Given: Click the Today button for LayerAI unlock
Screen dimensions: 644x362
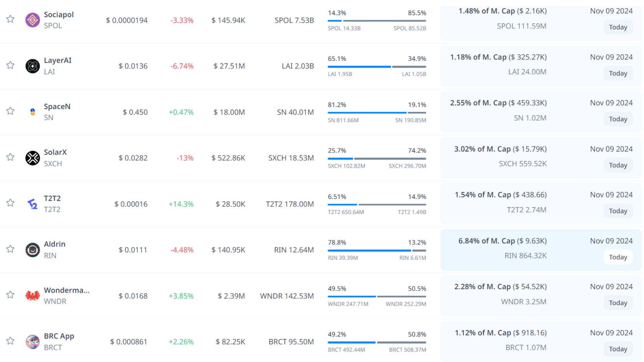Looking at the screenshot, I should click(618, 73).
